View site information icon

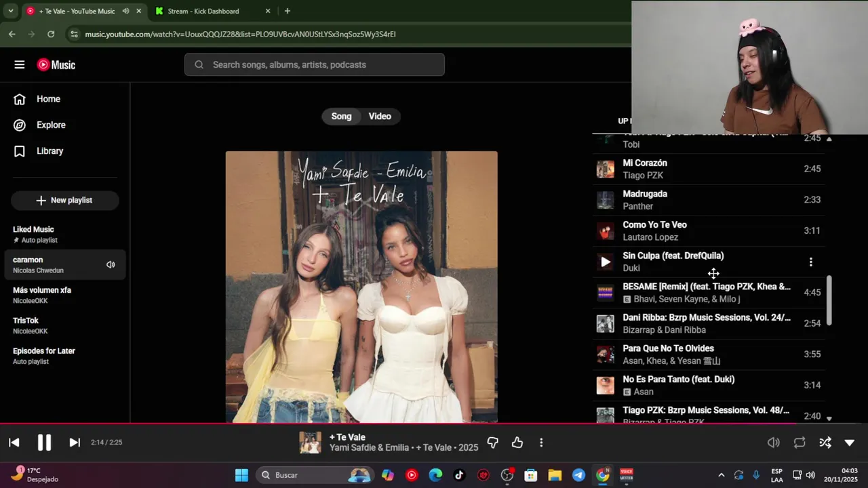[x=74, y=34]
